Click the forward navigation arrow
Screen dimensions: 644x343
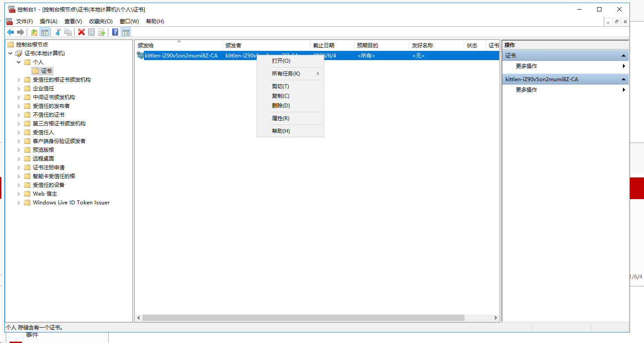pos(20,32)
